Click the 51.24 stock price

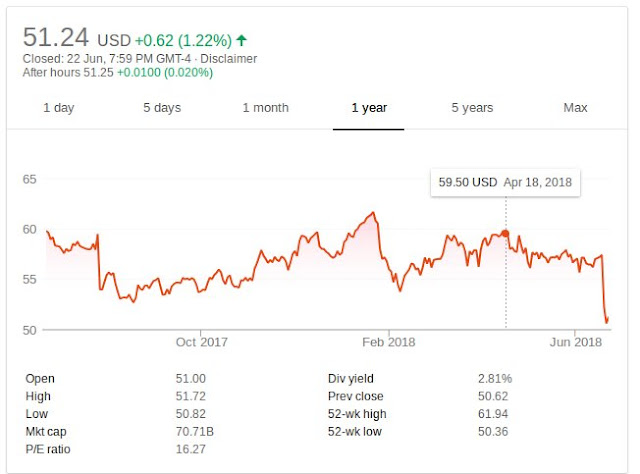(55, 38)
